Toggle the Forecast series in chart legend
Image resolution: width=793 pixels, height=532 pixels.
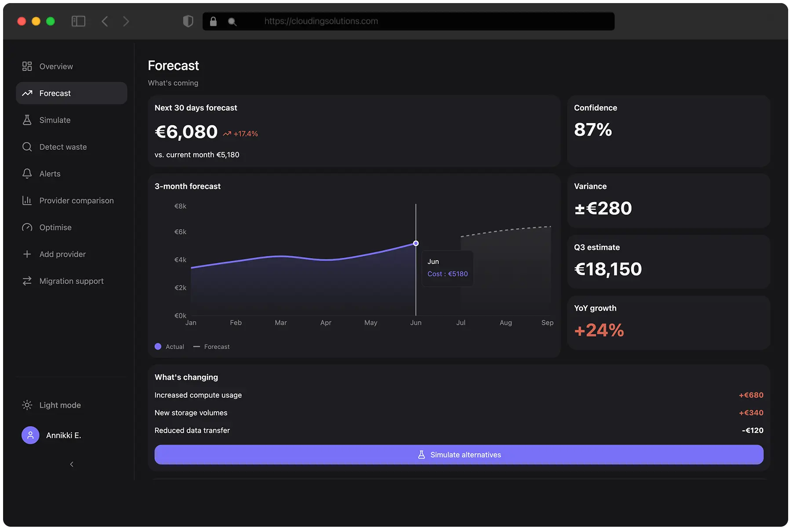click(x=211, y=346)
